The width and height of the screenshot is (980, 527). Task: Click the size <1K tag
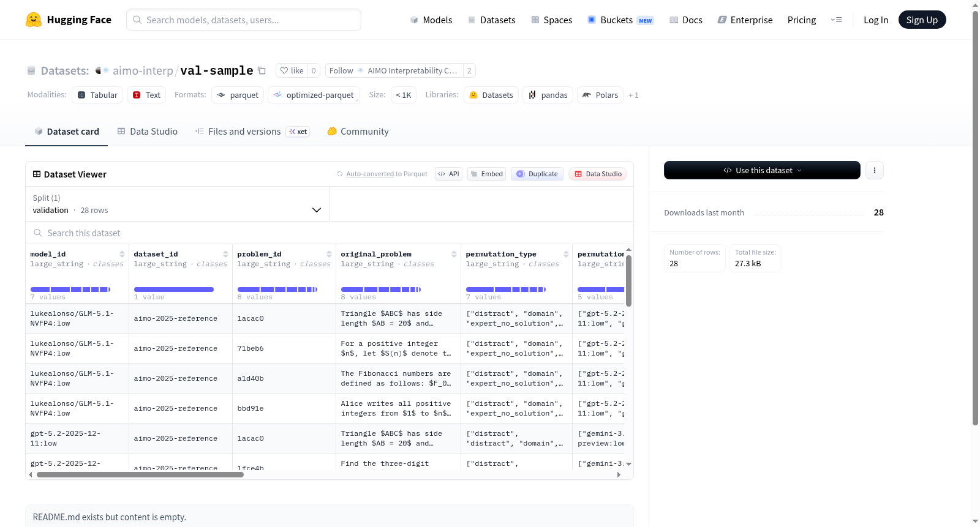(404, 95)
